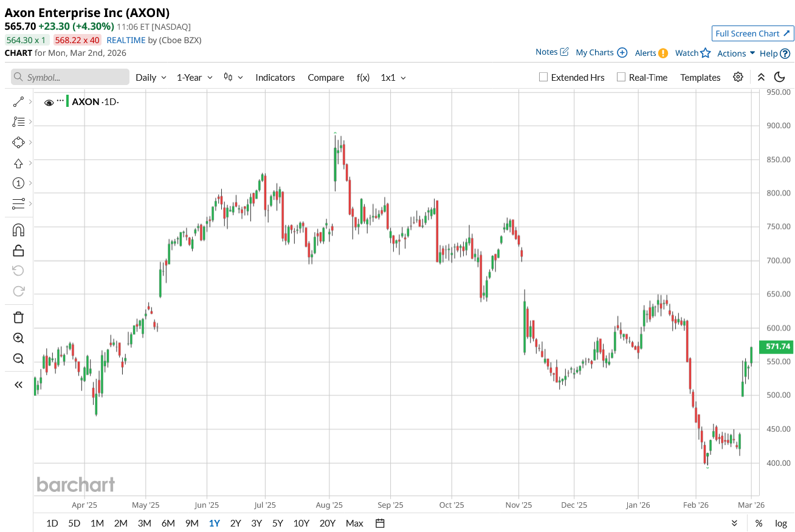This screenshot has height=532, width=795.
Task: Delete drawings with the trash icon
Action: point(18,318)
